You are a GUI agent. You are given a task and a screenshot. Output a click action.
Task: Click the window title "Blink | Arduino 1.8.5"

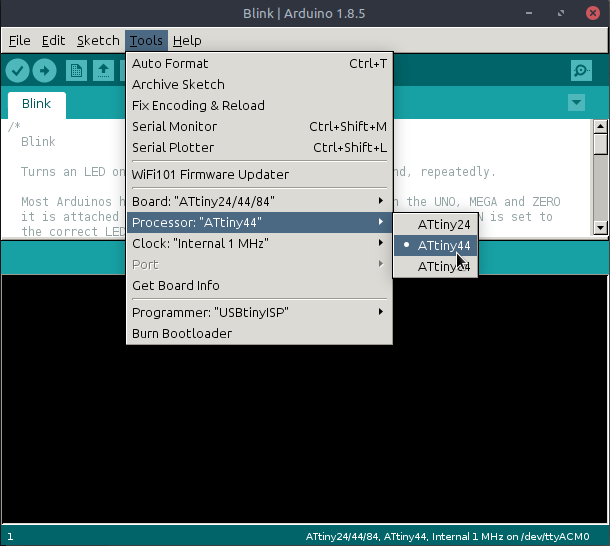click(x=304, y=13)
